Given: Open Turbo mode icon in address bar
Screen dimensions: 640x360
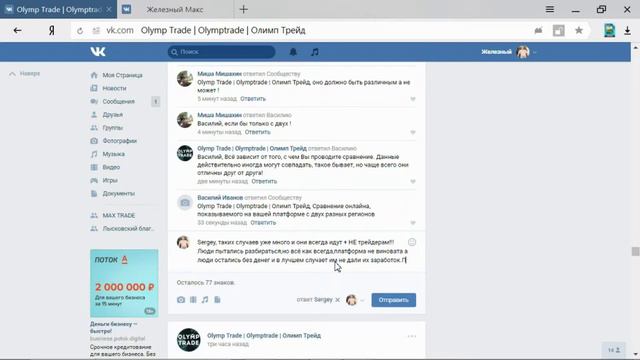Looking at the screenshot, I should [x=538, y=30].
